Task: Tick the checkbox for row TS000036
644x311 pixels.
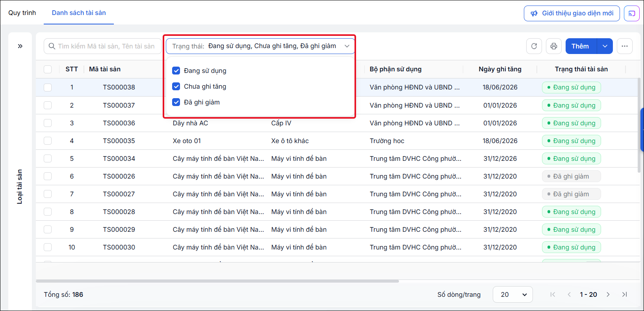Action: 48,123
